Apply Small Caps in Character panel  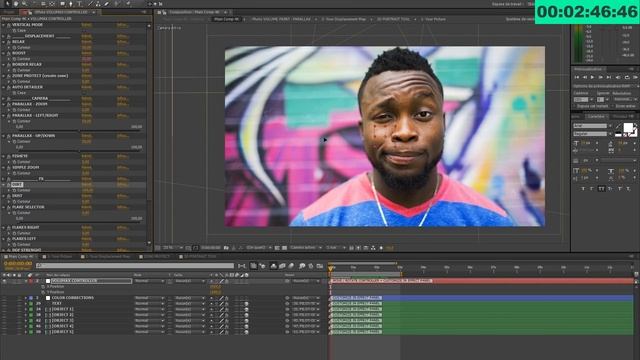point(611,188)
